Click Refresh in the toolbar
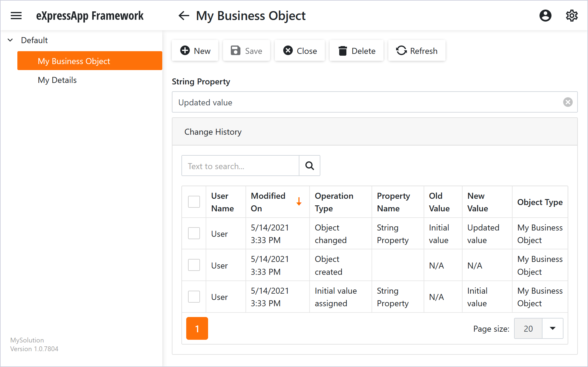This screenshot has height=367, width=588. (417, 51)
